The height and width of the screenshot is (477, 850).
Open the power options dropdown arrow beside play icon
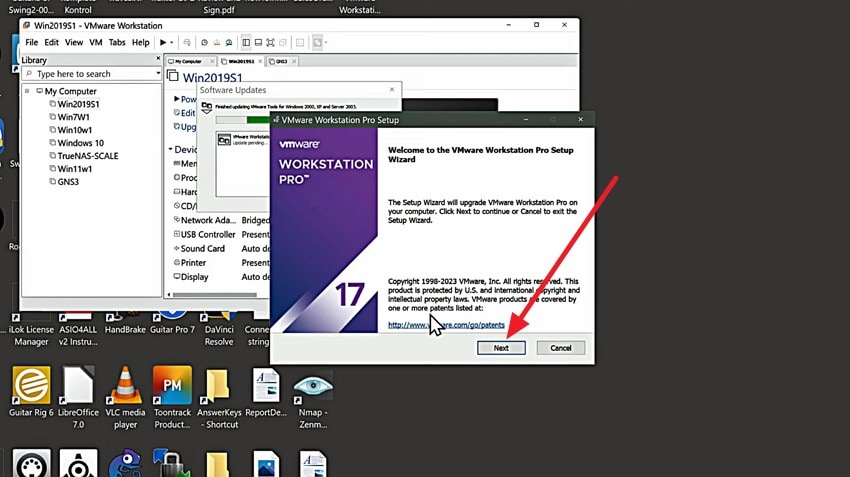pyautogui.click(x=172, y=42)
